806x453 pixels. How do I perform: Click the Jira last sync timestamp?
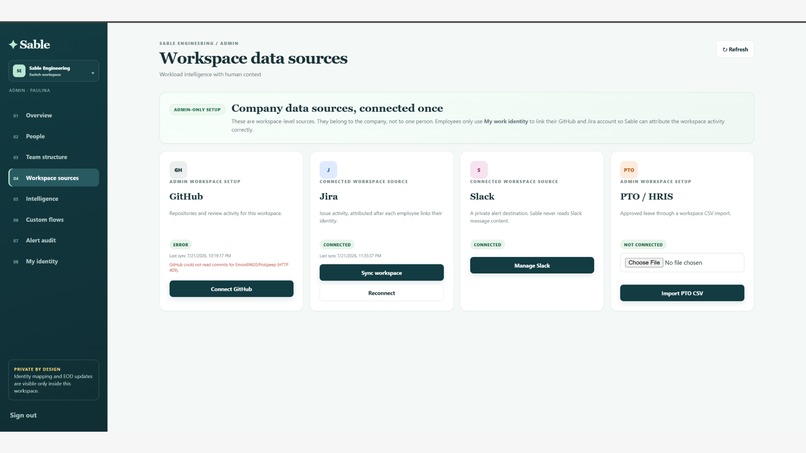pyautogui.click(x=351, y=256)
